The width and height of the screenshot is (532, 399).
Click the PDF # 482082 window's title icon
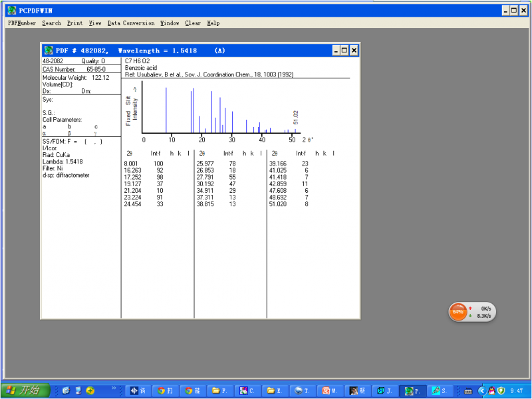coord(49,51)
